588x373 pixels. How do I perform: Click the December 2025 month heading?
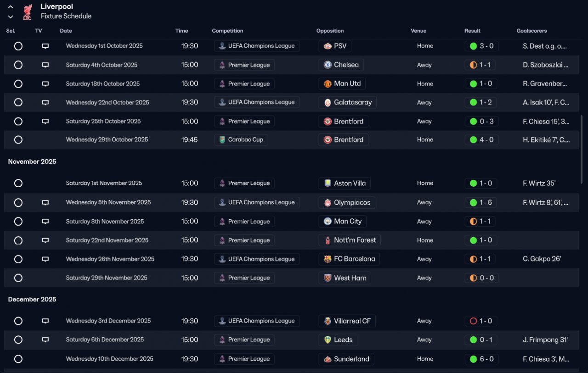[32, 300]
